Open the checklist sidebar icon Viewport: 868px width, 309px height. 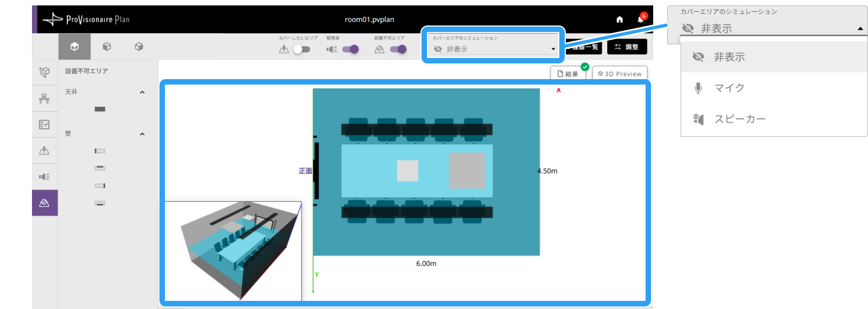(x=44, y=124)
